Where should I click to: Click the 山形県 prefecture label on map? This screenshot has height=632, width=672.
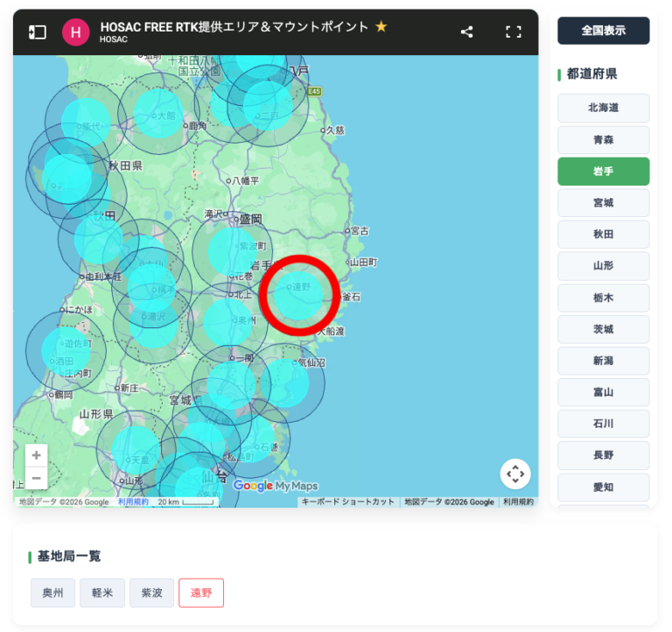[96, 414]
